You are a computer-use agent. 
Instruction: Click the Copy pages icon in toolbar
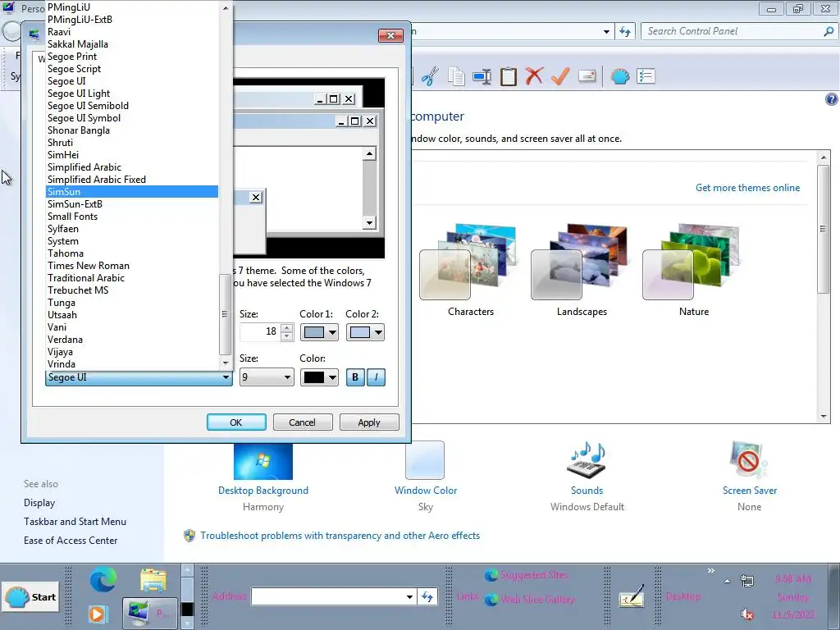click(x=456, y=76)
